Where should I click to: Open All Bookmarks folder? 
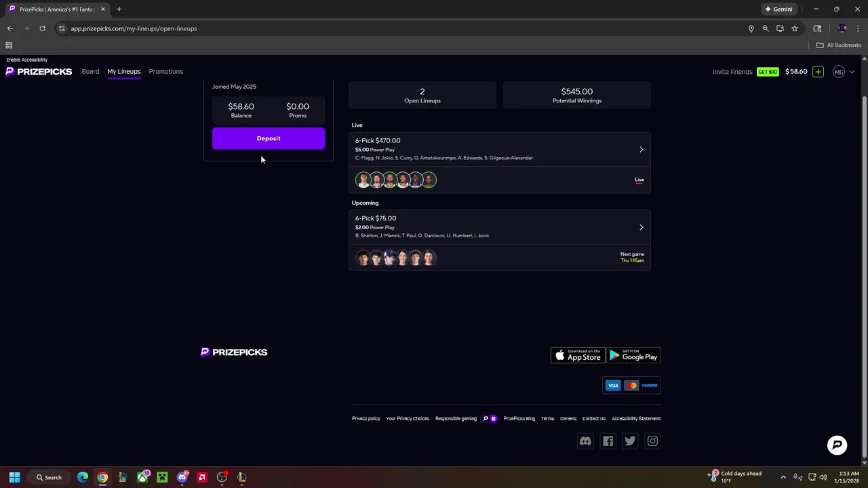tap(839, 45)
